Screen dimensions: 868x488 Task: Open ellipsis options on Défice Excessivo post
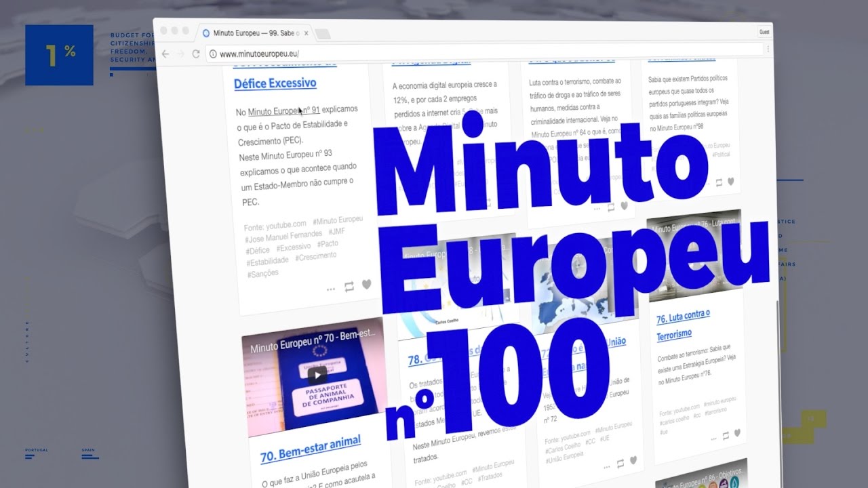click(x=331, y=289)
